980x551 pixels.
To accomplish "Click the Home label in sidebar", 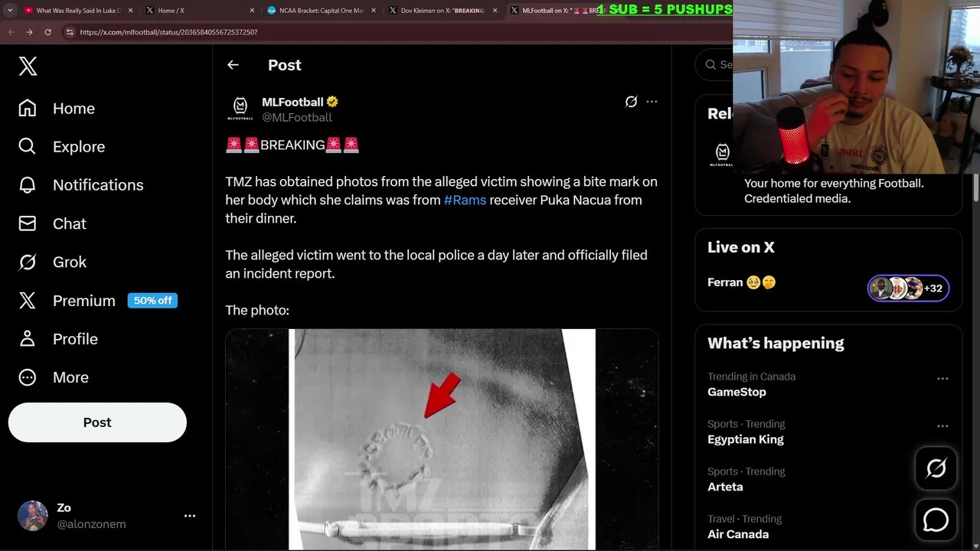I will tap(73, 109).
